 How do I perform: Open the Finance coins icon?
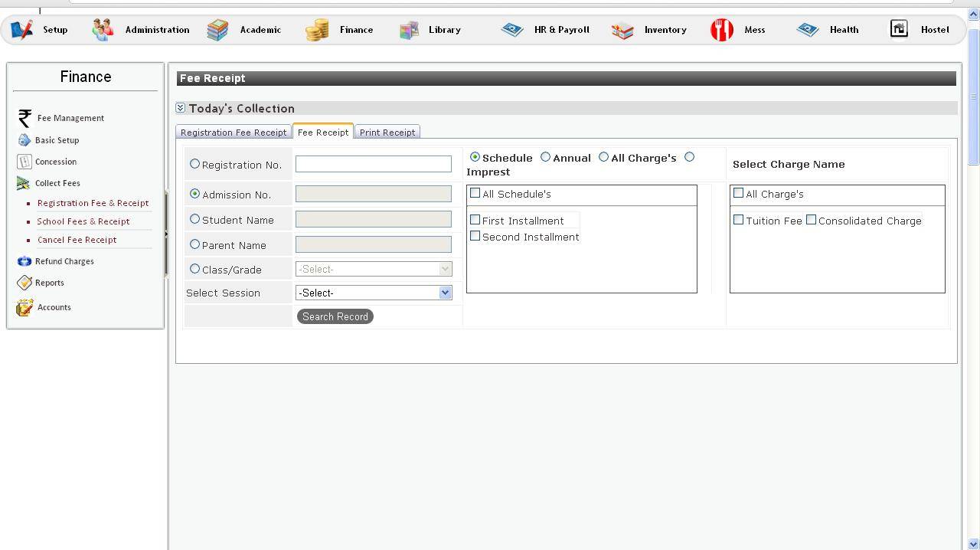tap(317, 30)
